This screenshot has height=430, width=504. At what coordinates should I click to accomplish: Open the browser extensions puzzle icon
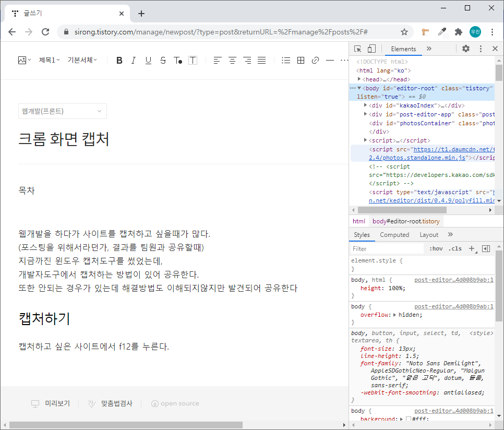pos(459,32)
